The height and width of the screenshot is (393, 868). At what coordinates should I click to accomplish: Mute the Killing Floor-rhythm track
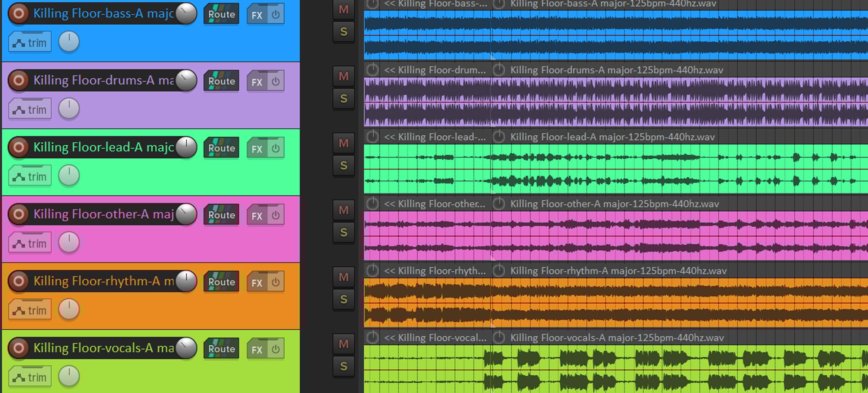click(x=344, y=277)
